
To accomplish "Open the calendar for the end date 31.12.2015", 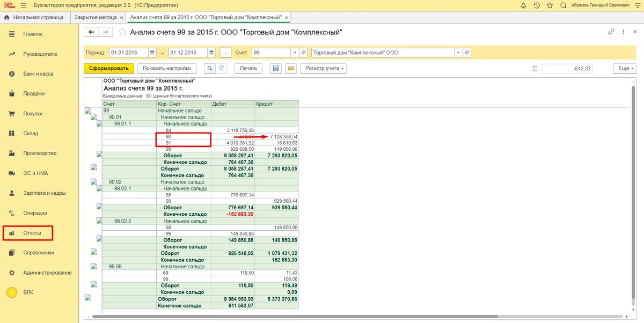I will pos(211,53).
